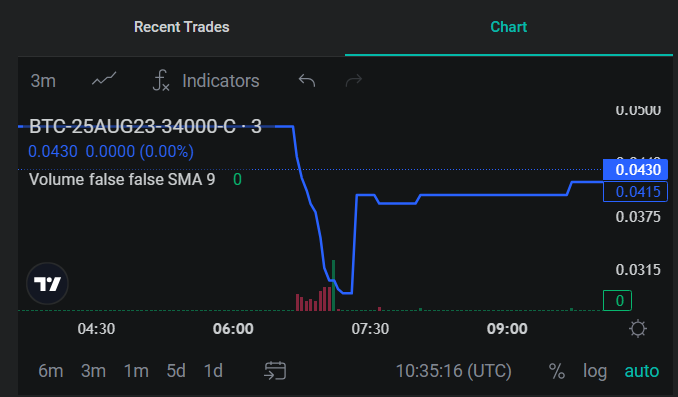Click the Indicators fx icon

point(161,80)
